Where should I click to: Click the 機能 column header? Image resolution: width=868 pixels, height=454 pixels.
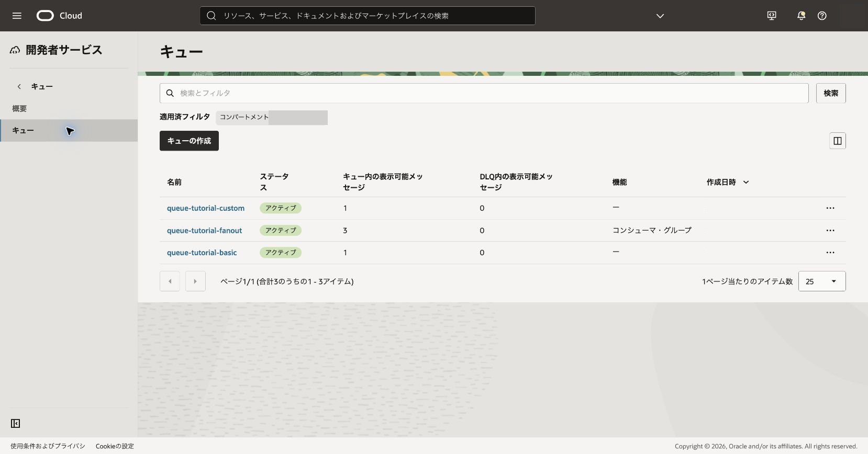point(619,182)
